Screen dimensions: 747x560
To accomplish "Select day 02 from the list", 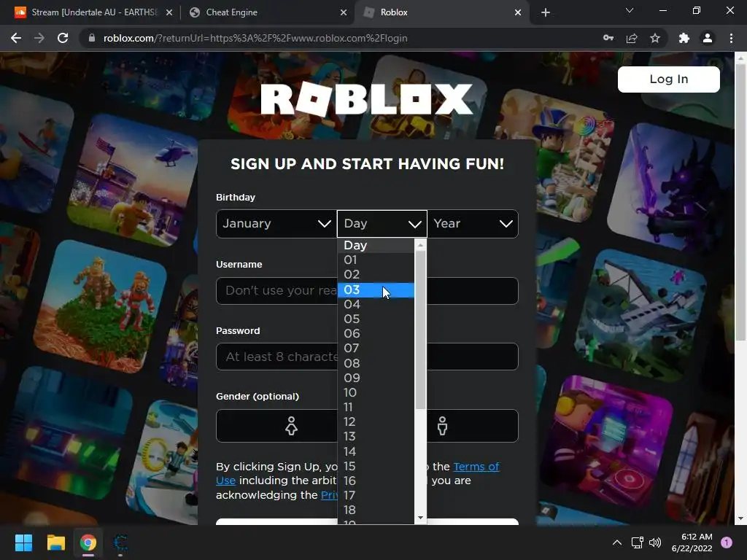I will pos(376,275).
